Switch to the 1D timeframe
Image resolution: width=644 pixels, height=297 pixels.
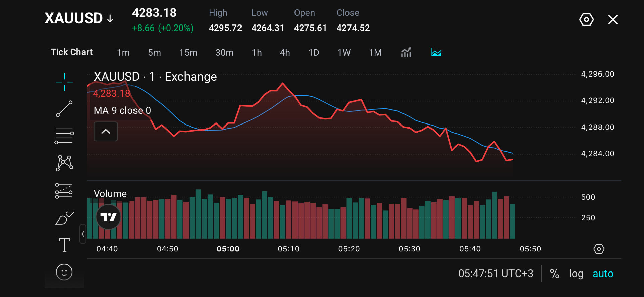point(314,53)
